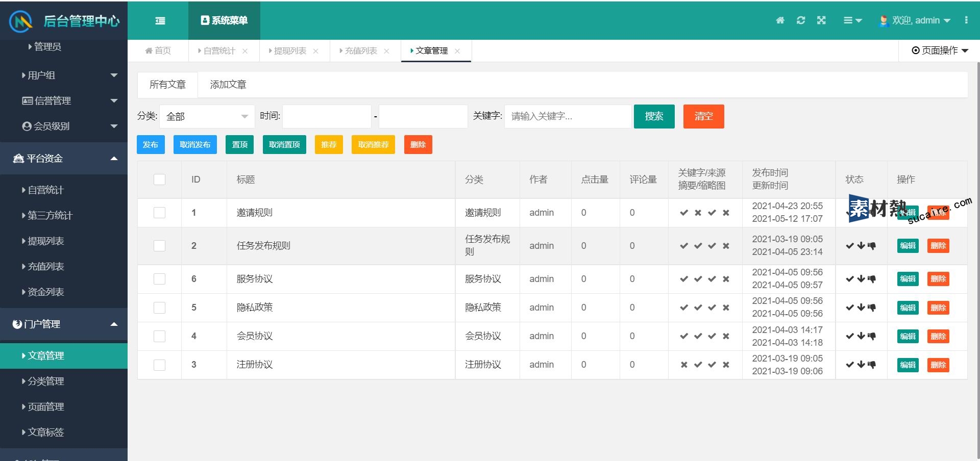Check the box for 任务发布规则 row
This screenshot has width=980, height=461.
(x=159, y=246)
